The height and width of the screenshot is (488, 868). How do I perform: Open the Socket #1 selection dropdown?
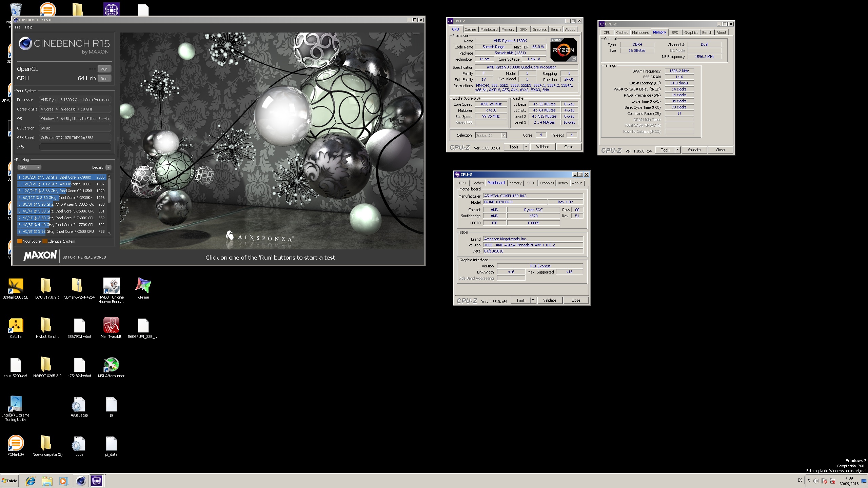click(x=491, y=136)
